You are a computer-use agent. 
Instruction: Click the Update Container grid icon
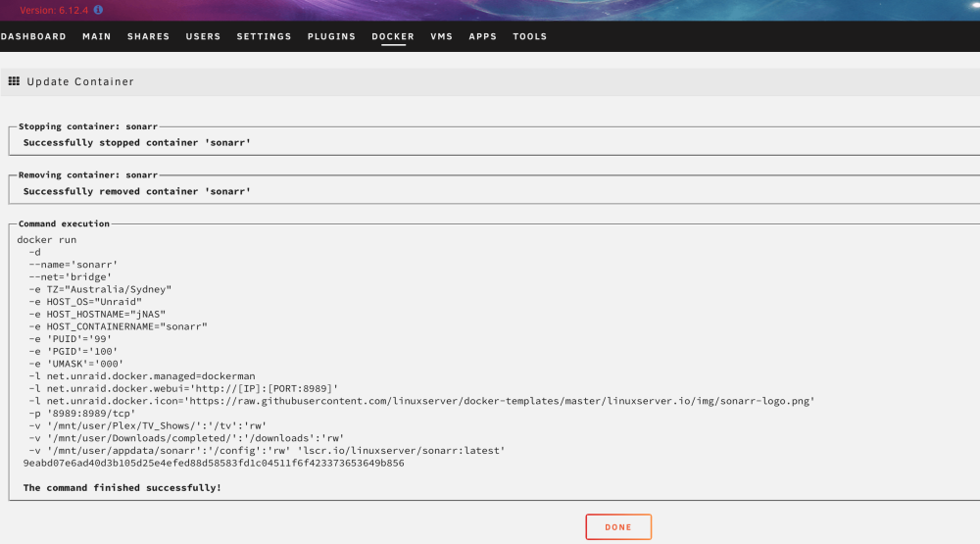coord(14,81)
